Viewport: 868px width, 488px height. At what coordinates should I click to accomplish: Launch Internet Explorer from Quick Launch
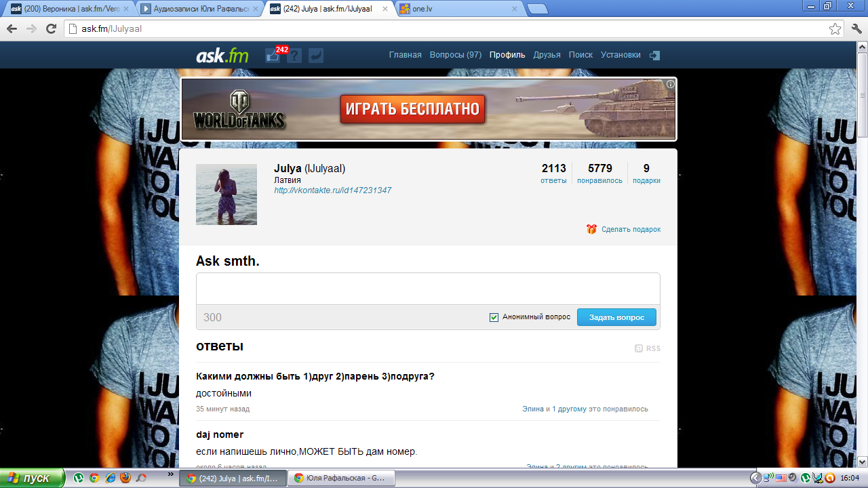tap(110, 478)
